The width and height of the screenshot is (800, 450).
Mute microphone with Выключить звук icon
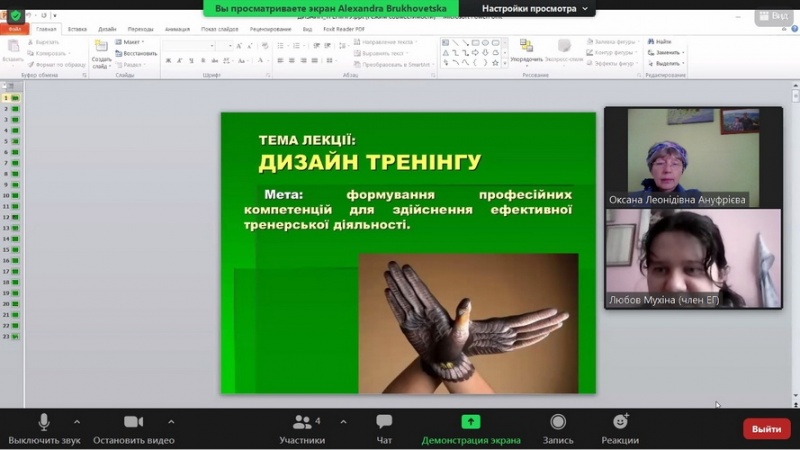pyautogui.click(x=43, y=423)
